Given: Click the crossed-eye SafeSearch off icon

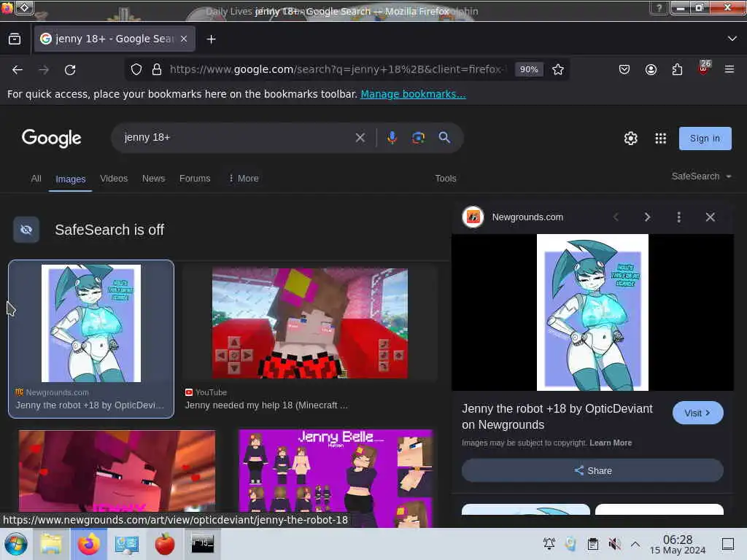Looking at the screenshot, I should 26,230.
